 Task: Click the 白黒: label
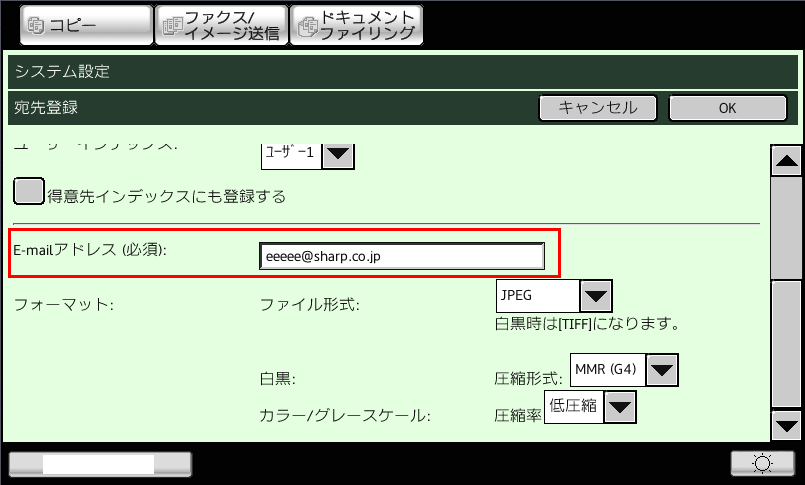(x=278, y=379)
